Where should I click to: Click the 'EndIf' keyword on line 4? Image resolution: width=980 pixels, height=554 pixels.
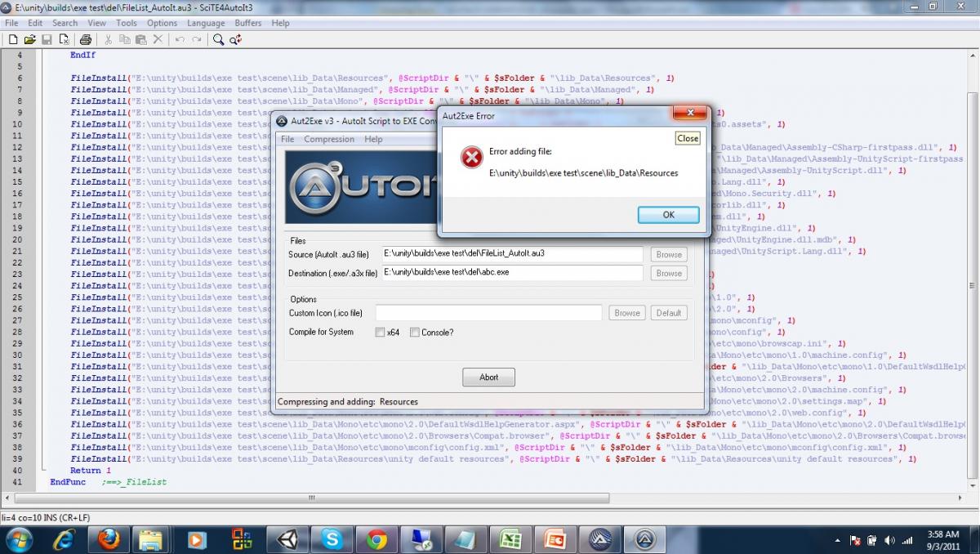click(x=82, y=56)
